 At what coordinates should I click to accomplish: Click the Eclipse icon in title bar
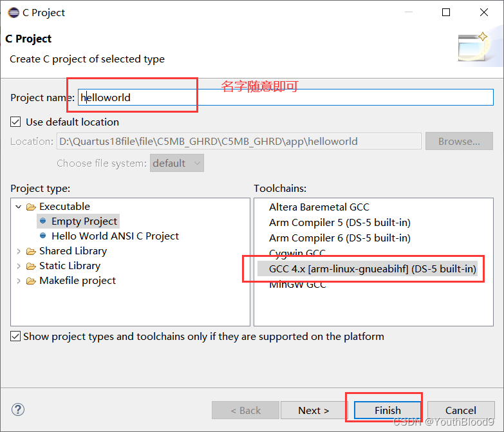14,12
